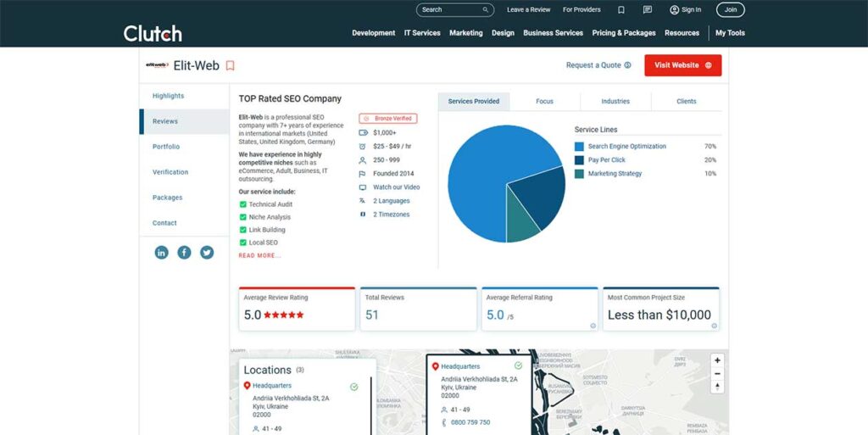The width and height of the screenshot is (868, 435).
Task: Click the timezone icon beside 2 Timezones
Action: pos(363,215)
